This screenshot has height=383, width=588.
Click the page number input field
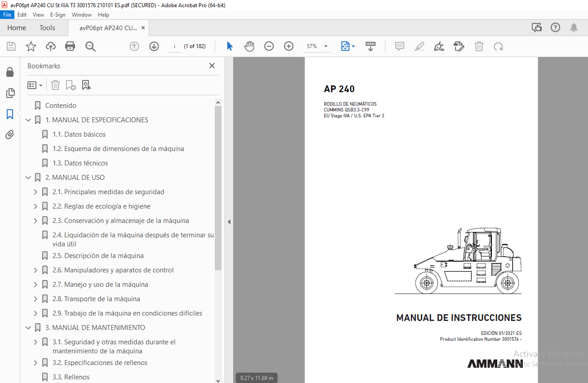click(174, 46)
